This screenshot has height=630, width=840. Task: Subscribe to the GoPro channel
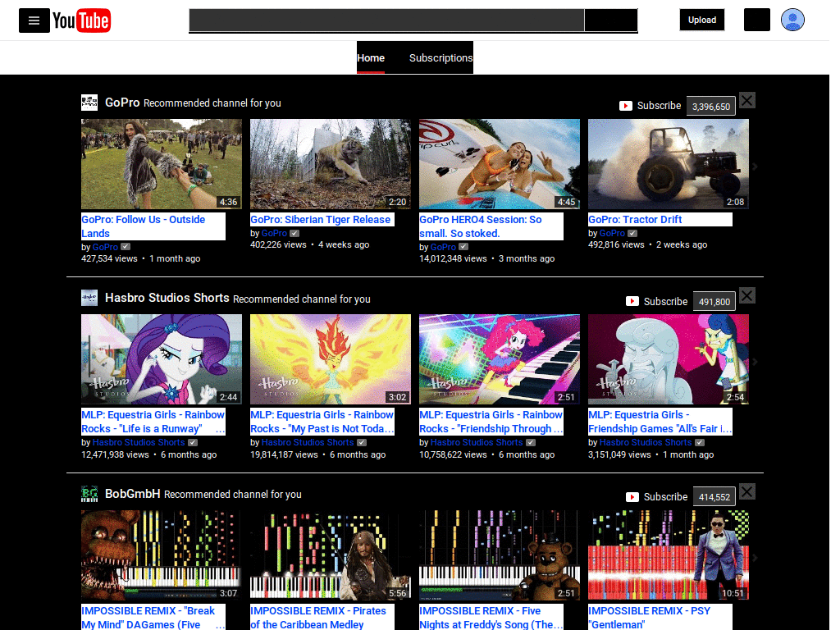650,106
